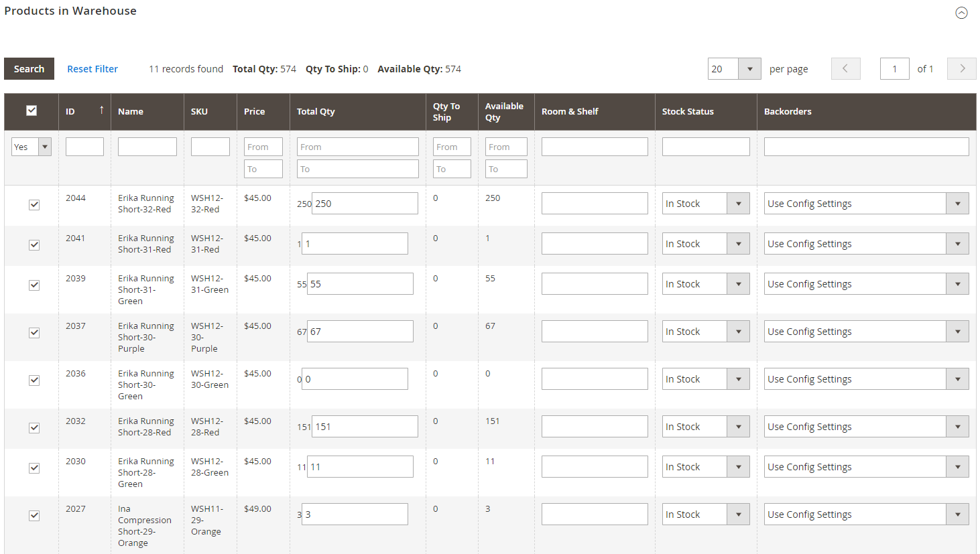Screen dimensions: 980x554
Task: Focus the ID filter field
Action: pos(84,147)
